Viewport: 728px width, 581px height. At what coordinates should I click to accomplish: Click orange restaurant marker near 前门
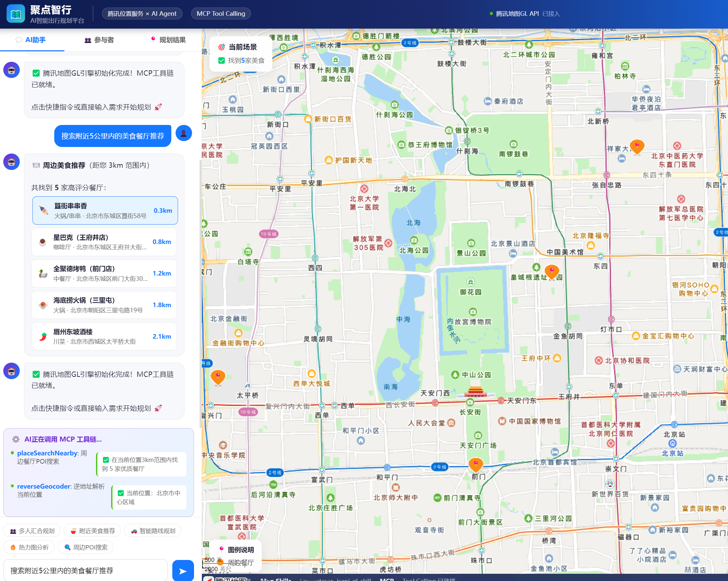click(x=475, y=464)
